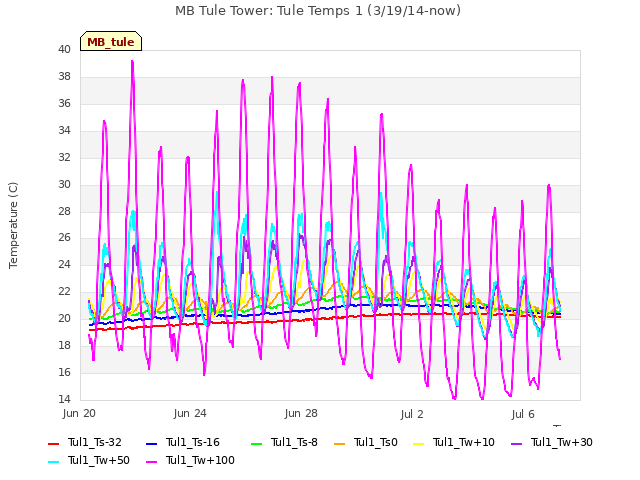
Task: Click the blue Tul1_Ts-16 legend swatch
Action: [x=151, y=444]
